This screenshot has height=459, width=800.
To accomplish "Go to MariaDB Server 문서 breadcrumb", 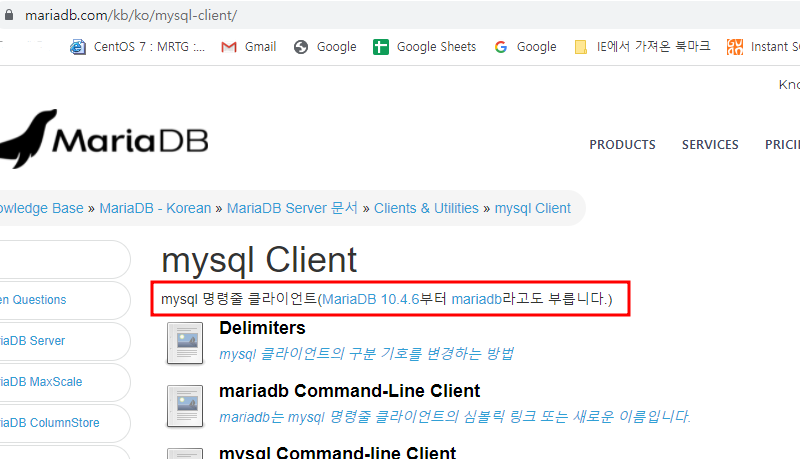I will 292,208.
